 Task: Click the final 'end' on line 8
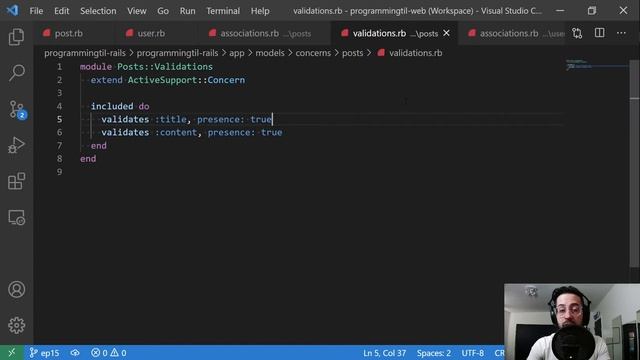88,159
